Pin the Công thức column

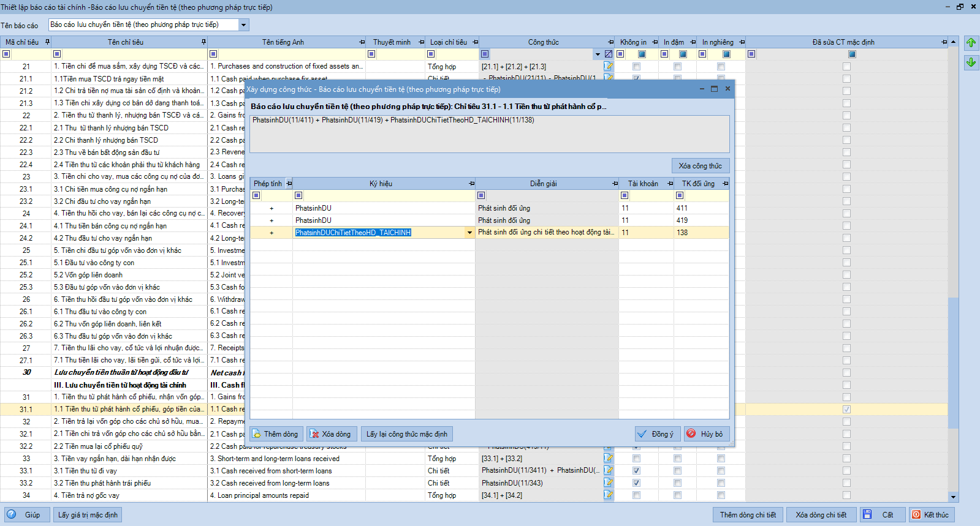(610, 42)
